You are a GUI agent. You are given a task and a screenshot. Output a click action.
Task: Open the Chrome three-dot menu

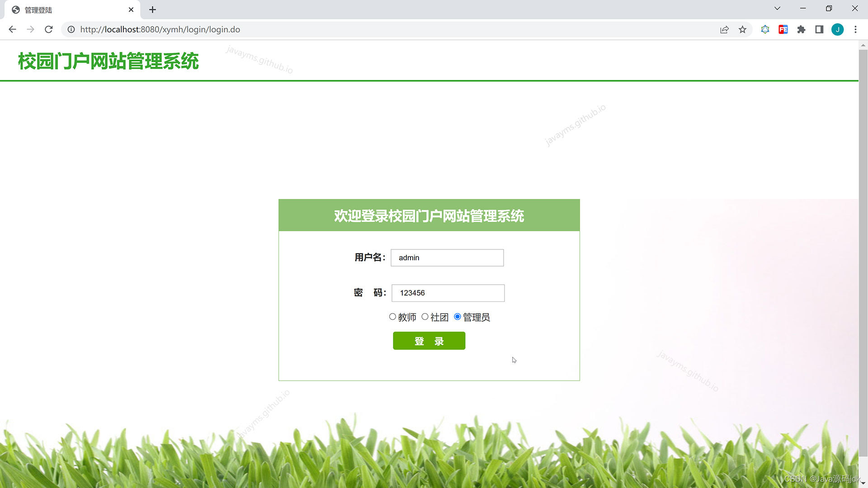(855, 29)
